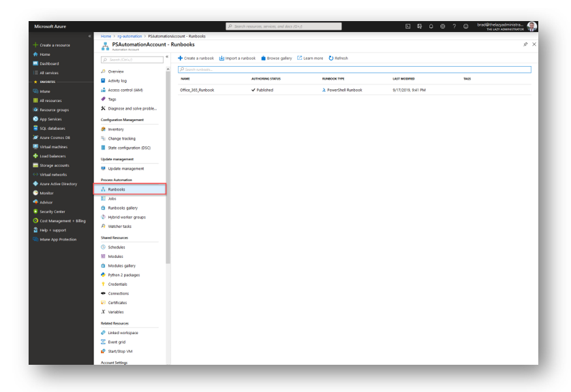Viewport: 571px width, 392px height.
Task: Open Monitor in favorites
Action: coord(44,193)
